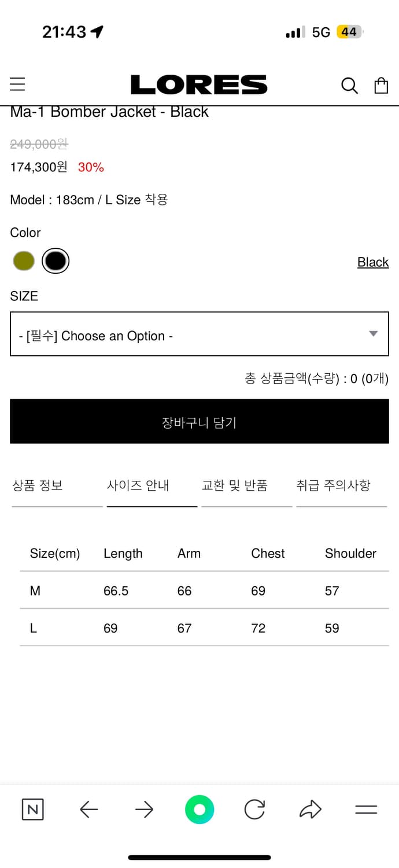Open the hamburger navigation menu
399x868 pixels.
coord(17,84)
